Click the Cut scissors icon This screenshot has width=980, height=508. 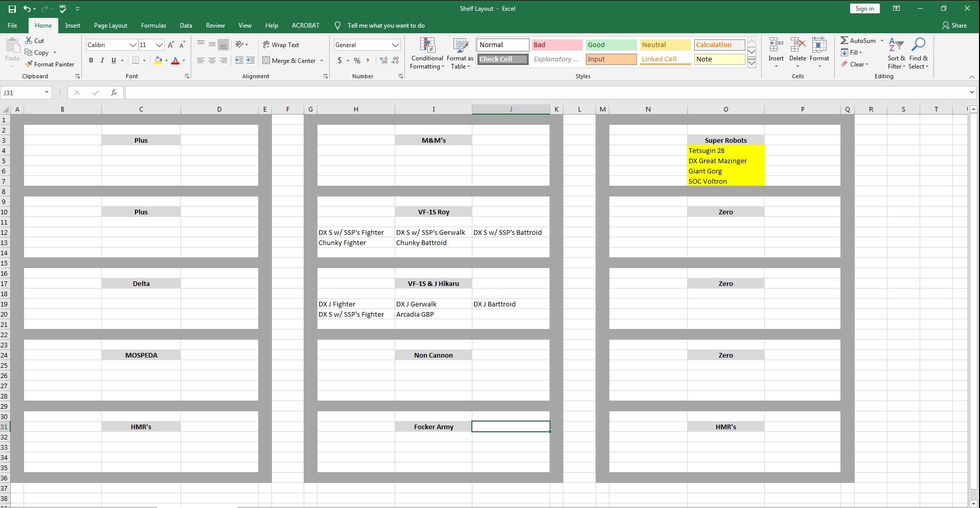tap(29, 40)
